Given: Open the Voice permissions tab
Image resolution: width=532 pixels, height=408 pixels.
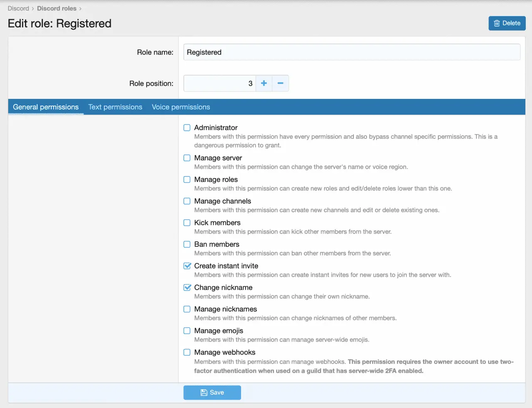Looking at the screenshot, I should (181, 107).
